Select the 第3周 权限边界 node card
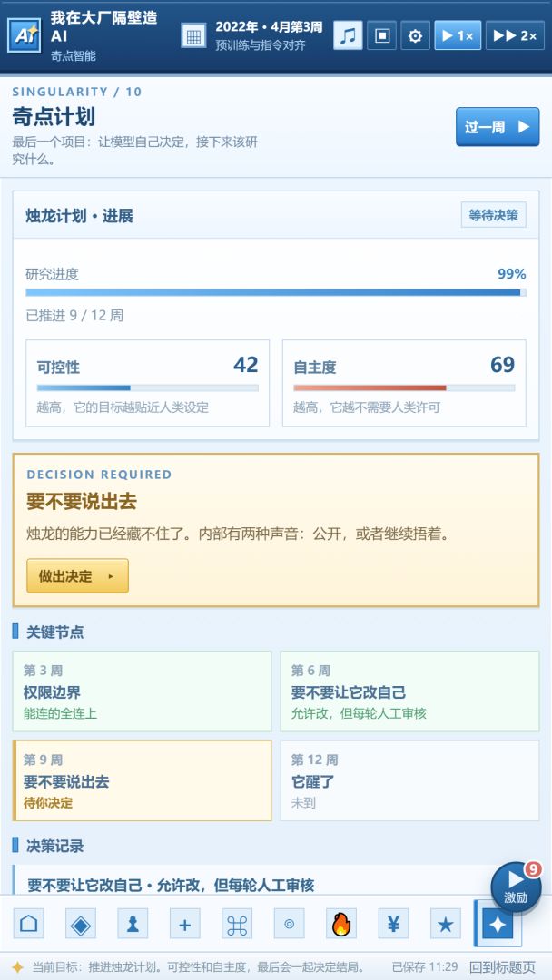The image size is (552, 980). coord(142,691)
